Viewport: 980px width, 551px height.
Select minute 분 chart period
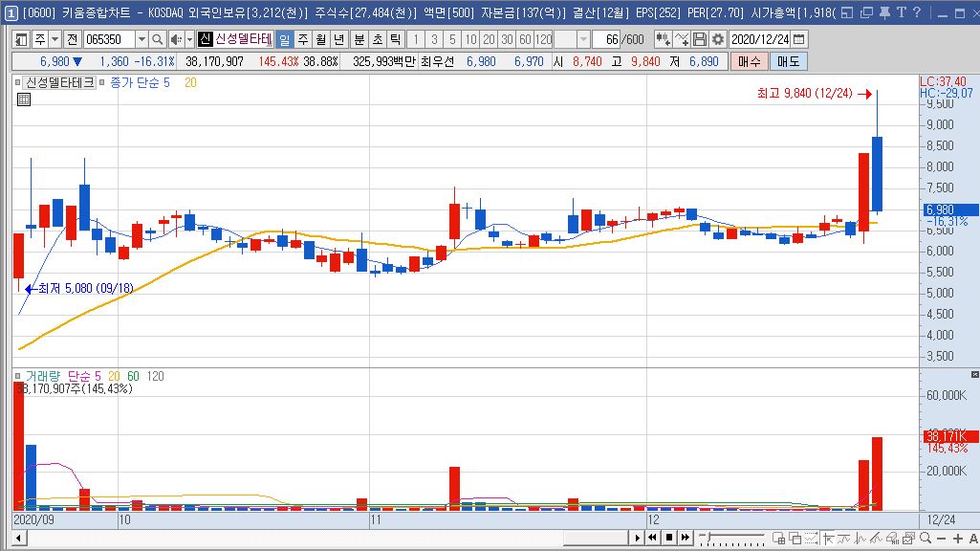359,39
